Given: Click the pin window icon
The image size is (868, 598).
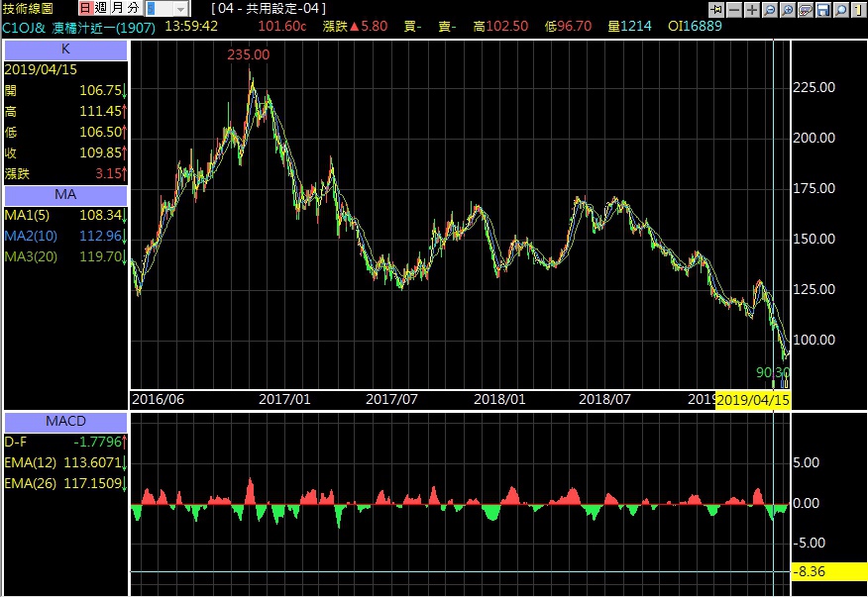Looking at the screenshot, I should tap(716, 9).
